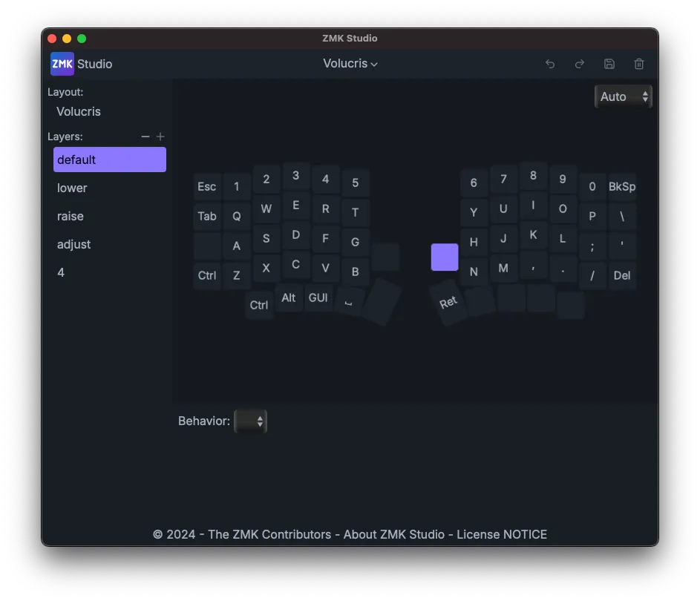Select the slash key

592,275
